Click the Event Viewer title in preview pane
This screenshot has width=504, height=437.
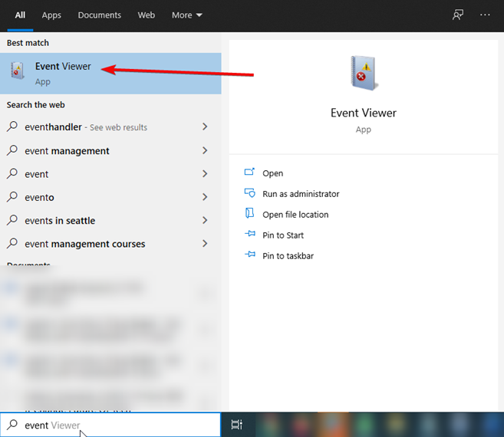tap(364, 113)
